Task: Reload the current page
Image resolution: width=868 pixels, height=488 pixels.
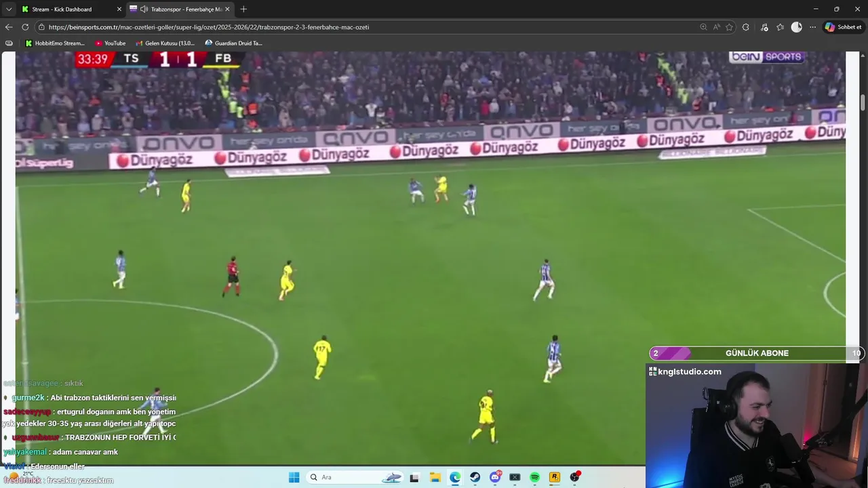Action: (x=25, y=27)
